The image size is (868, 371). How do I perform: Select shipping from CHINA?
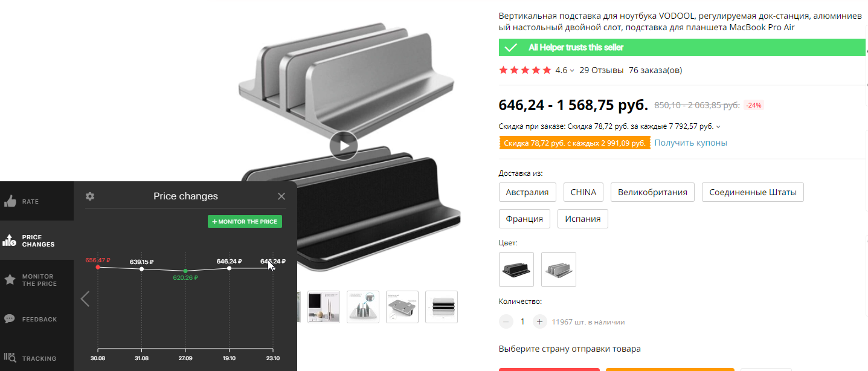click(x=583, y=192)
